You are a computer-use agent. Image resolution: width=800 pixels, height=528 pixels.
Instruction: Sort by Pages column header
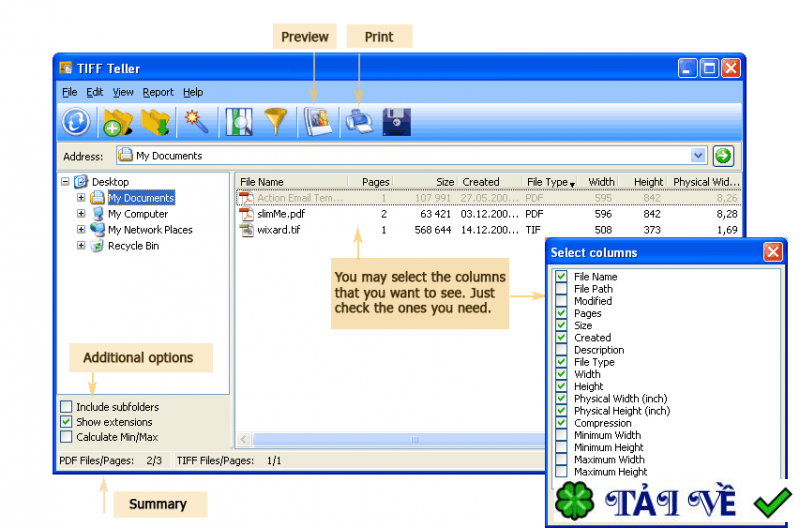point(370,182)
